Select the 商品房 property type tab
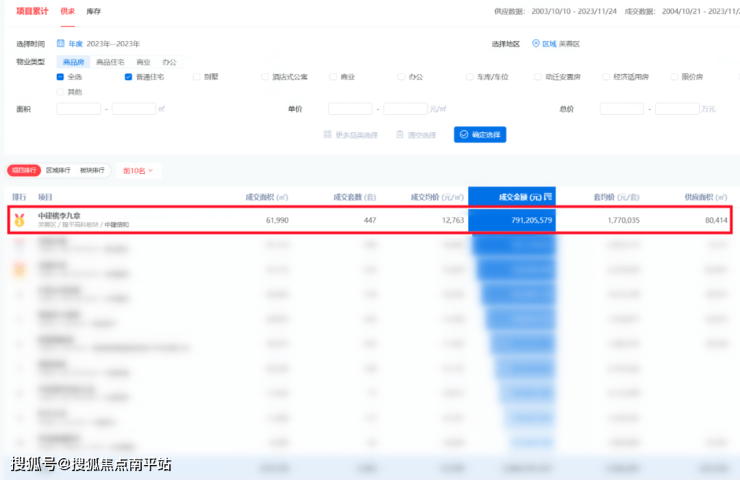Image resolution: width=740 pixels, height=480 pixels. [73, 62]
